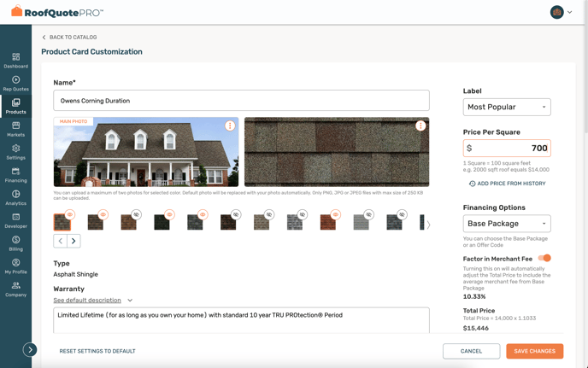The image size is (588, 368).
Task: Go to next color page arrow
Action: 73,241
